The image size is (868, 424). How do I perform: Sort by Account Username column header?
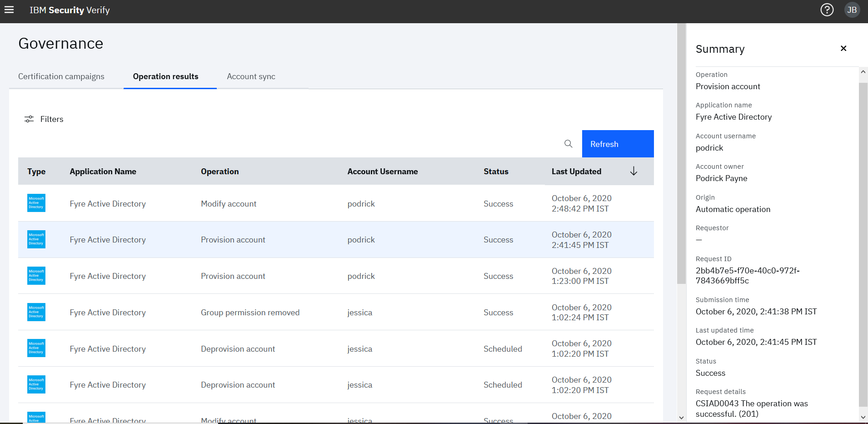point(383,172)
